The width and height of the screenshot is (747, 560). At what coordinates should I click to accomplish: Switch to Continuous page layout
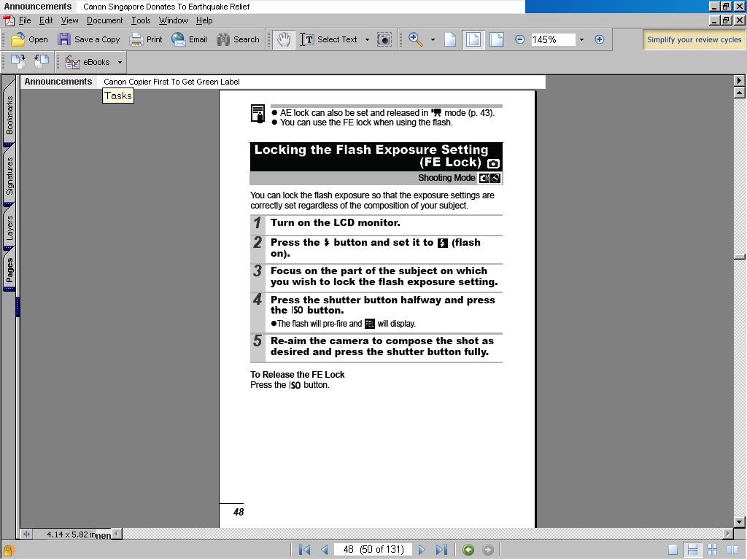click(x=692, y=550)
